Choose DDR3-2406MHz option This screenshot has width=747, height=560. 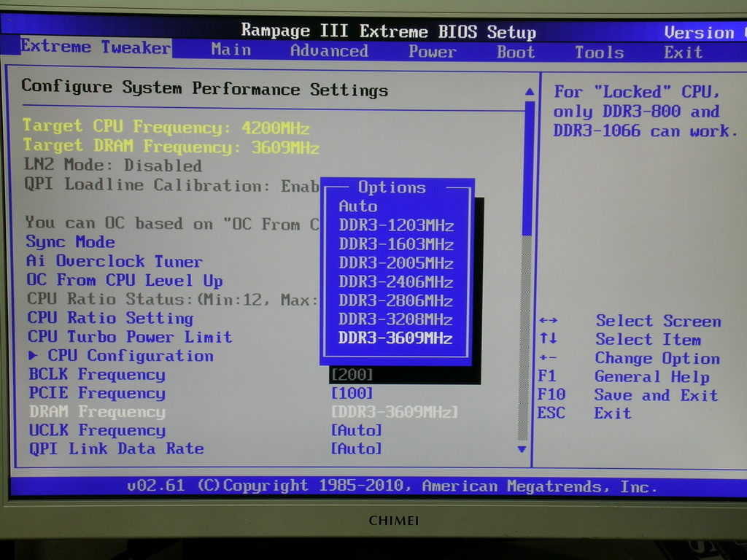tap(396, 282)
